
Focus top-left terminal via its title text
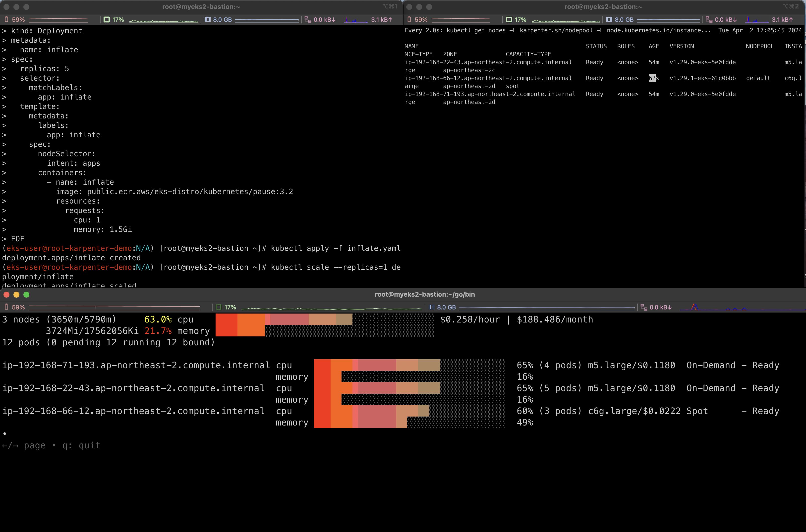point(201,7)
